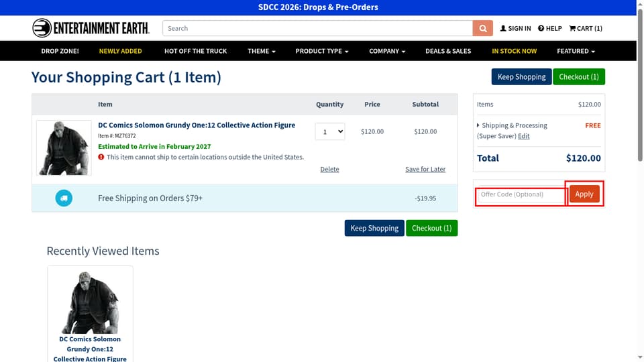
Task: Click the red FREE shipping value
Action: point(592,125)
